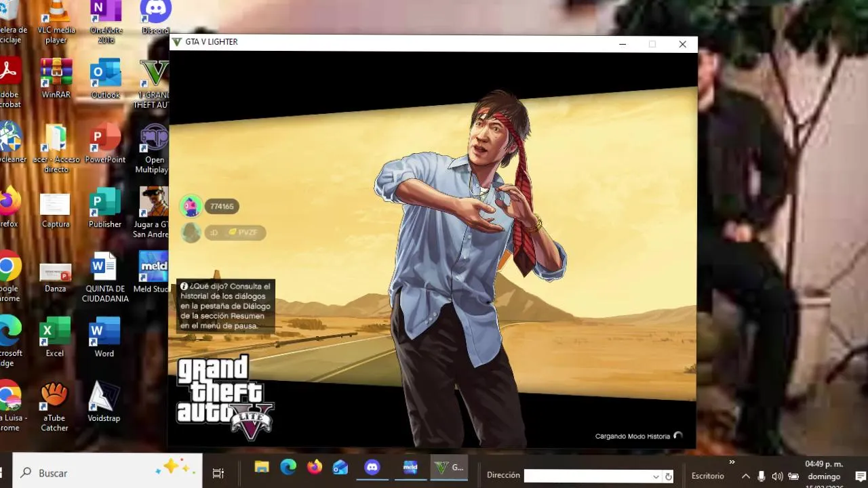Open the Escritorio toolbar on taskbar
Viewport: 868px width, 488px height.
pyautogui.click(x=707, y=476)
